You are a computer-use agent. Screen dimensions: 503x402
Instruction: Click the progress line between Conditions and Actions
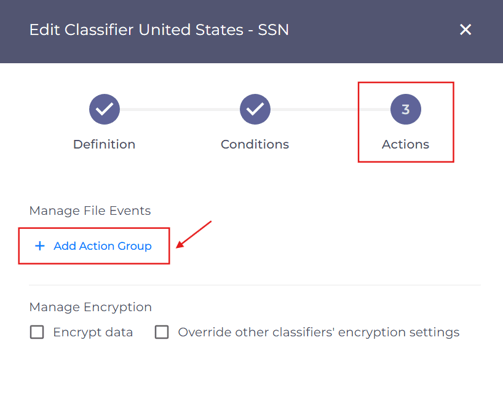(x=330, y=109)
